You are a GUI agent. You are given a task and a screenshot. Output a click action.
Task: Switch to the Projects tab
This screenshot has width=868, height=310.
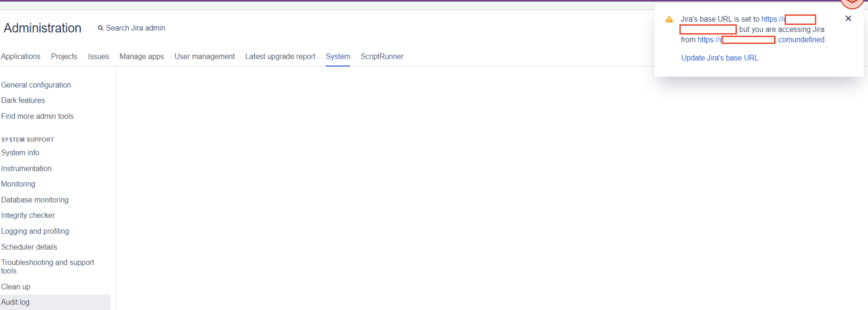coord(64,56)
